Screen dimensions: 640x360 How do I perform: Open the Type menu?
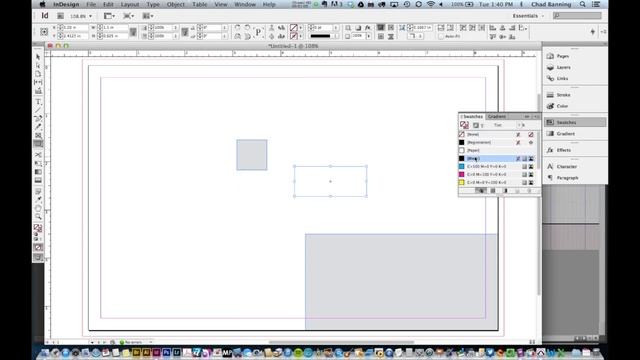point(153,4)
